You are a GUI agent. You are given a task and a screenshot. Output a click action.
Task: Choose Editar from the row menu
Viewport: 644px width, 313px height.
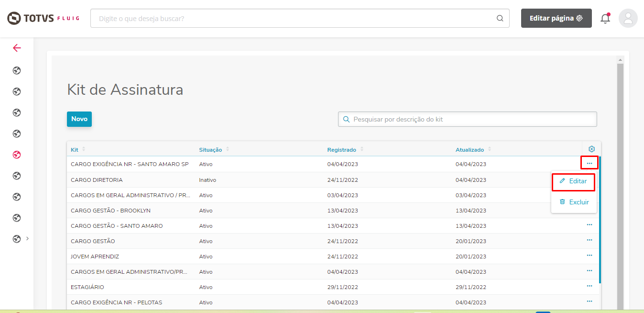(573, 181)
